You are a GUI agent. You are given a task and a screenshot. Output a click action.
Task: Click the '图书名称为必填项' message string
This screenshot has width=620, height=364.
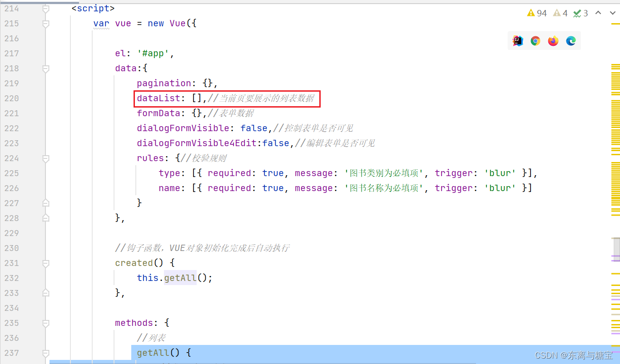point(385,188)
